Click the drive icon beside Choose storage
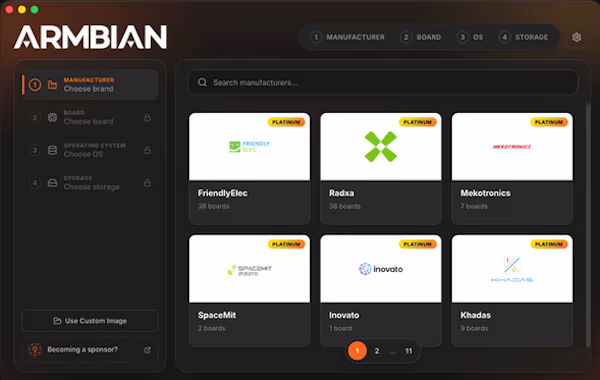Viewport: 600px width, 380px height. click(x=52, y=183)
